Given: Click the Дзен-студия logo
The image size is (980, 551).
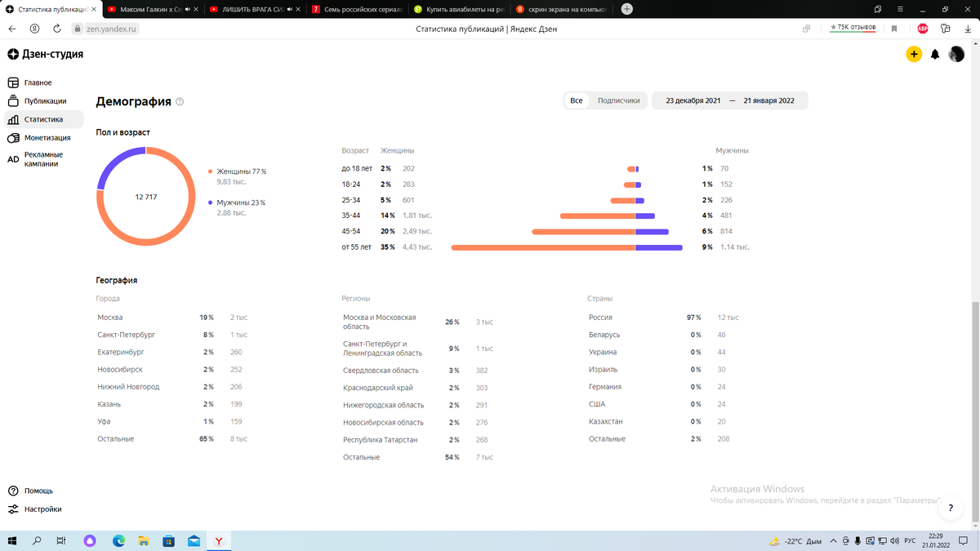Looking at the screenshot, I should point(45,54).
